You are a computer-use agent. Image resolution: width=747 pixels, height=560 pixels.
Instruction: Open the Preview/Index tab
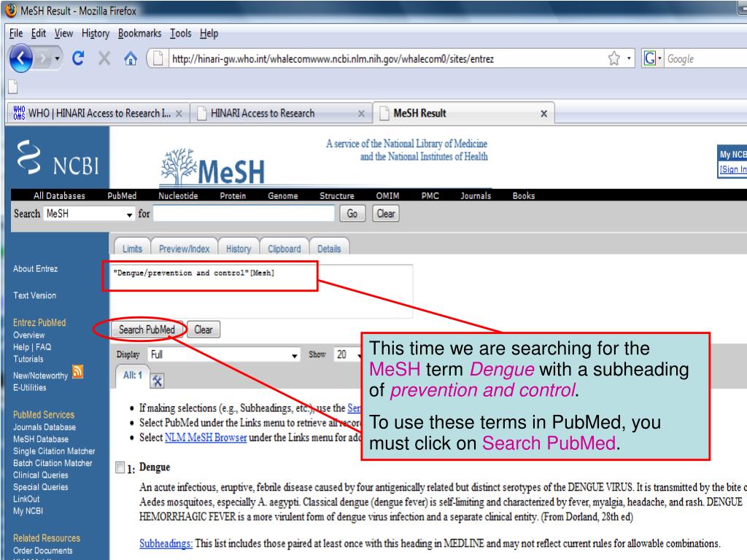184,248
